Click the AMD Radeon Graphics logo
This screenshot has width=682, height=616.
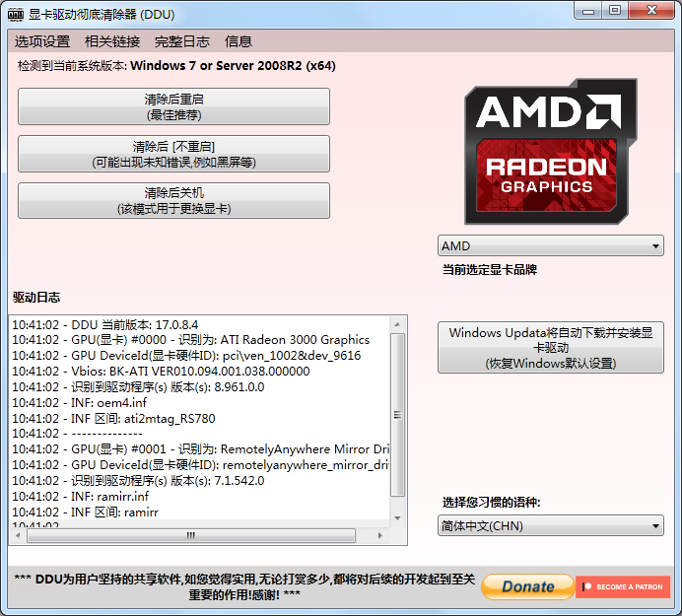pyautogui.click(x=550, y=152)
